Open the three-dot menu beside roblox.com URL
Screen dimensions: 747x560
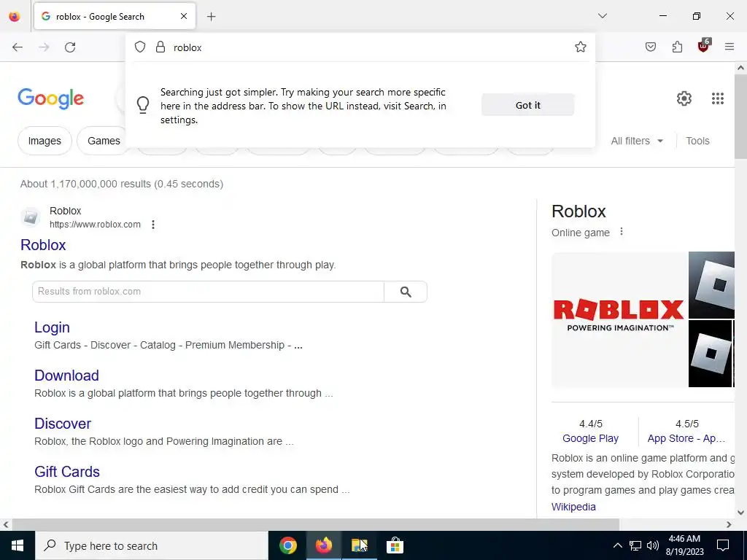pyautogui.click(x=153, y=225)
